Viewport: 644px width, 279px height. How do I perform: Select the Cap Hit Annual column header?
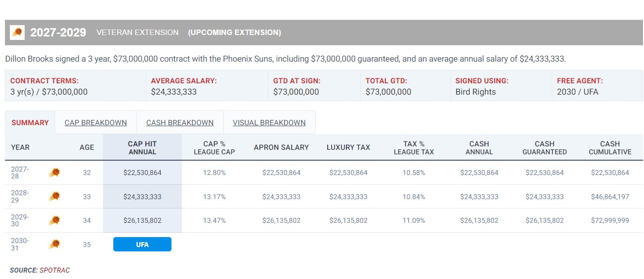142,148
